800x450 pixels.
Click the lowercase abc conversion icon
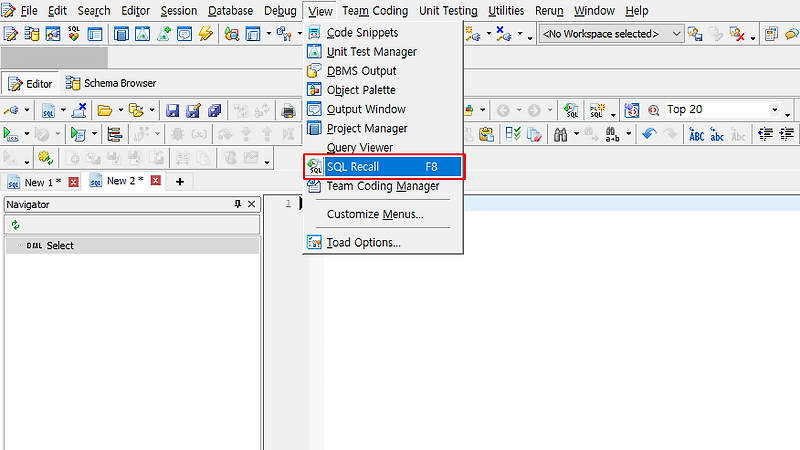coord(717,135)
